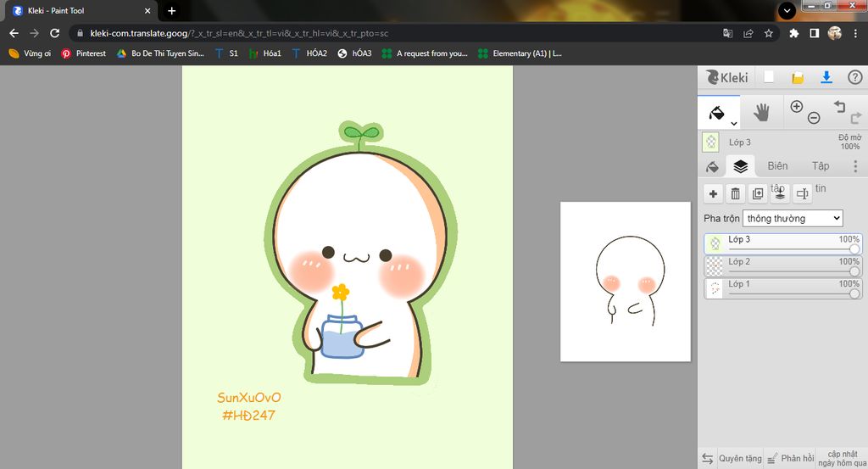Reload the Kleki page
Screen dimensions: 868x469
pyautogui.click(x=55, y=33)
